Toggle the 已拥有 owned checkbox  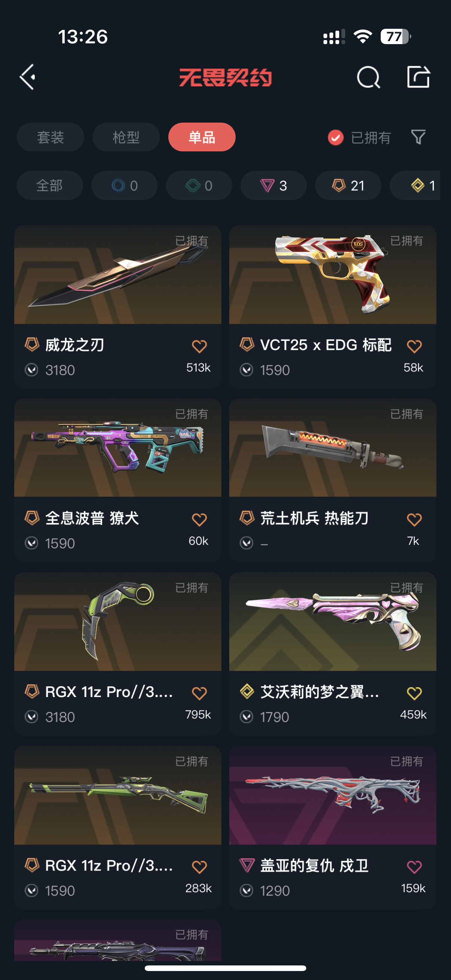(x=335, y=137)
